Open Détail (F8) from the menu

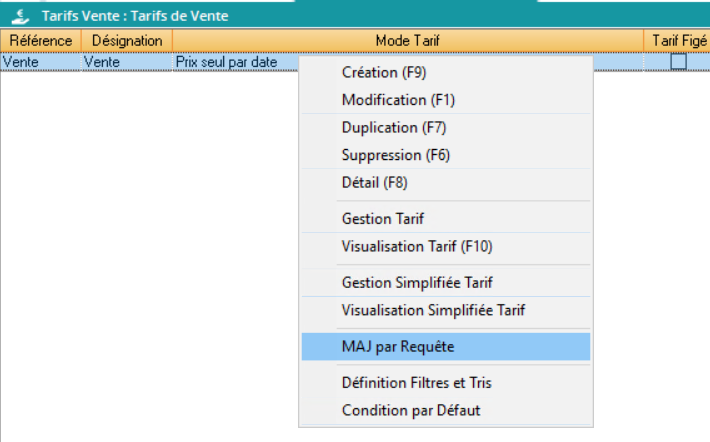click(375, 182)
